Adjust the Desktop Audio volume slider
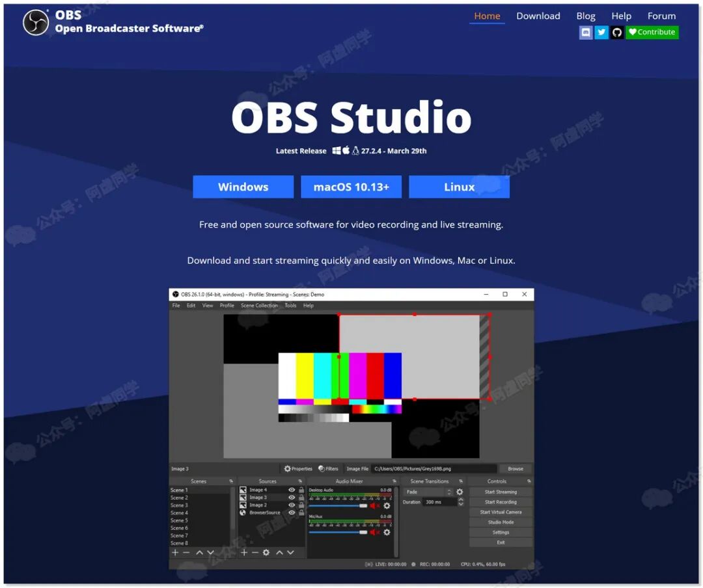Screen dimensions: 703x588 [x=338, y=506]
